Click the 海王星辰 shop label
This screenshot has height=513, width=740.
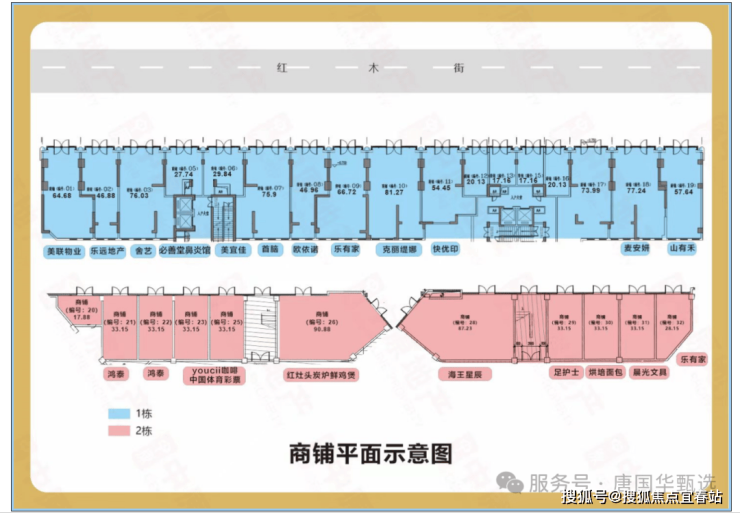465,375
